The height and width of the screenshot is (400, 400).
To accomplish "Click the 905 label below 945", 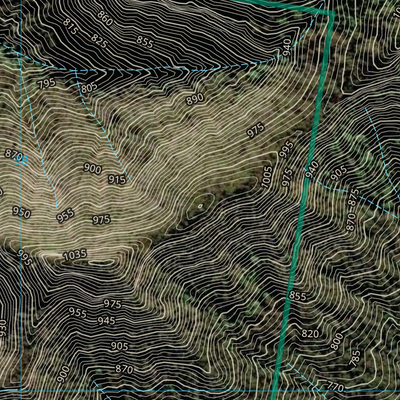I will pyautogui.click(x=119, y=346).
